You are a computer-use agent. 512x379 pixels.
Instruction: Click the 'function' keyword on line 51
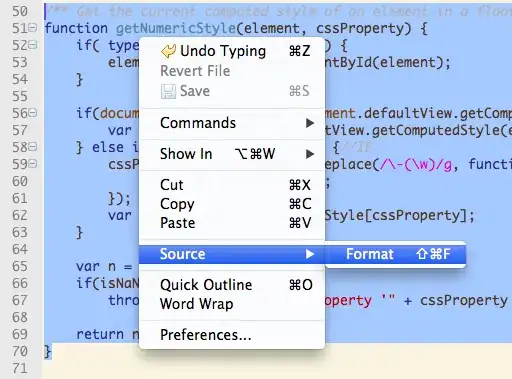pos(76,28)
